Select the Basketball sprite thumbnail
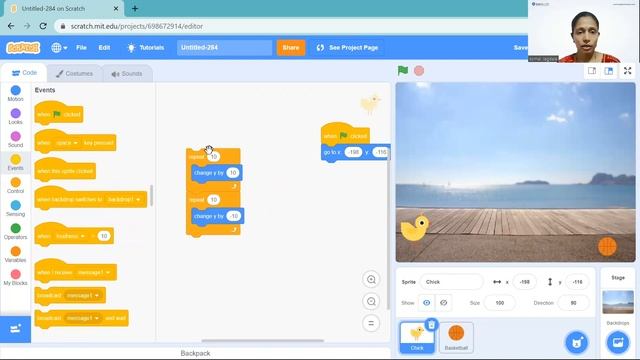This screenshot has height=360, width=640. pos(456,337)
